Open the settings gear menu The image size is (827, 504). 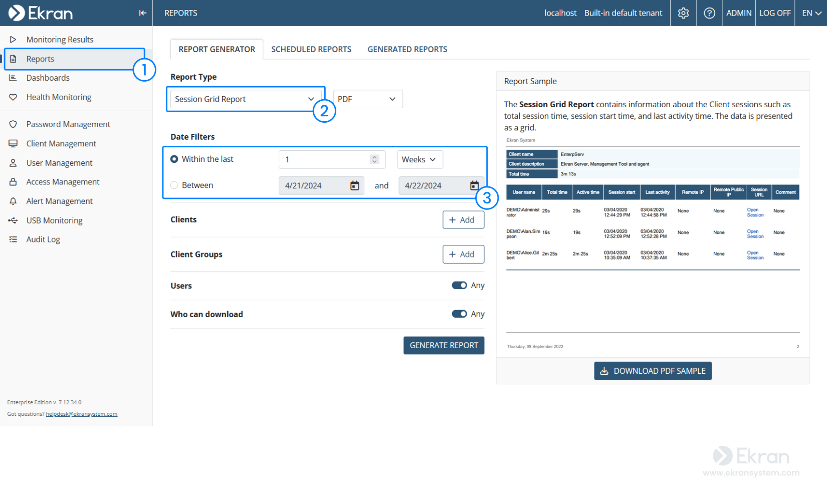click(683, 13)
